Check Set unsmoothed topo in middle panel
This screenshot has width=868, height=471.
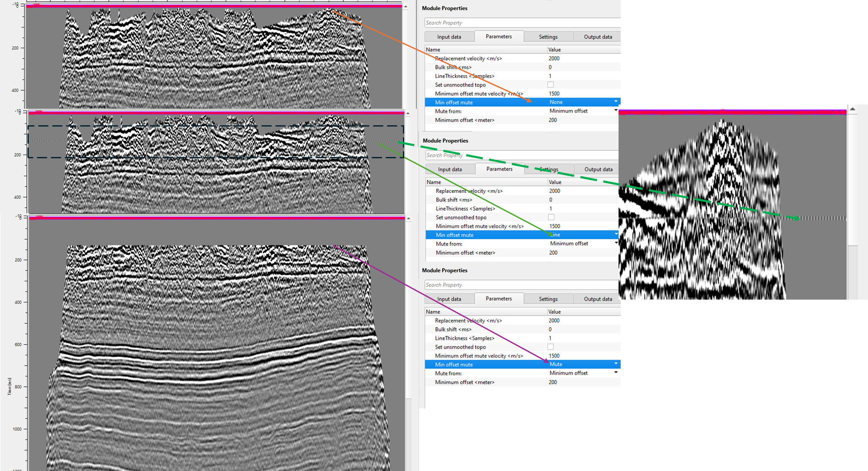click(551, 217)
